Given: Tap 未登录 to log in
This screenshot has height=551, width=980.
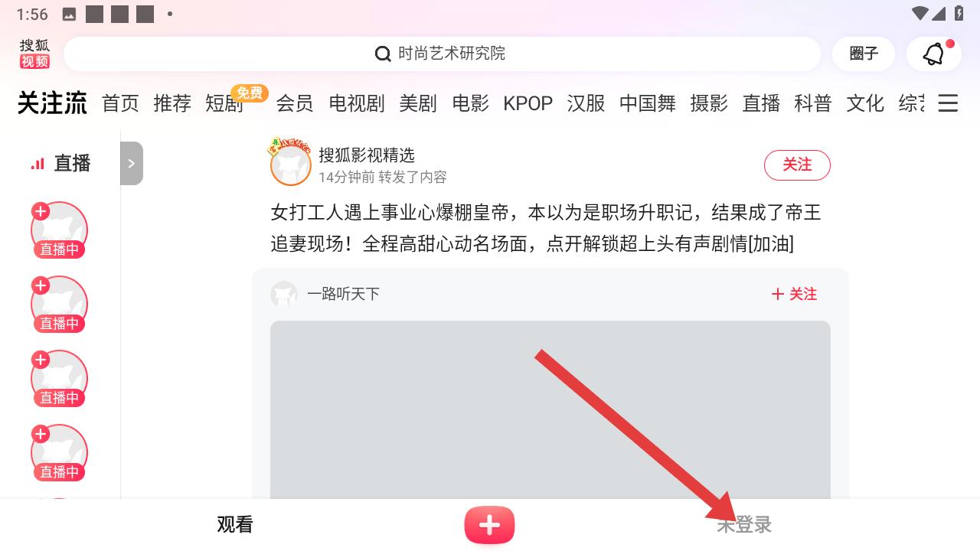Looking at the screenshot, I should (x=744, y=525).
